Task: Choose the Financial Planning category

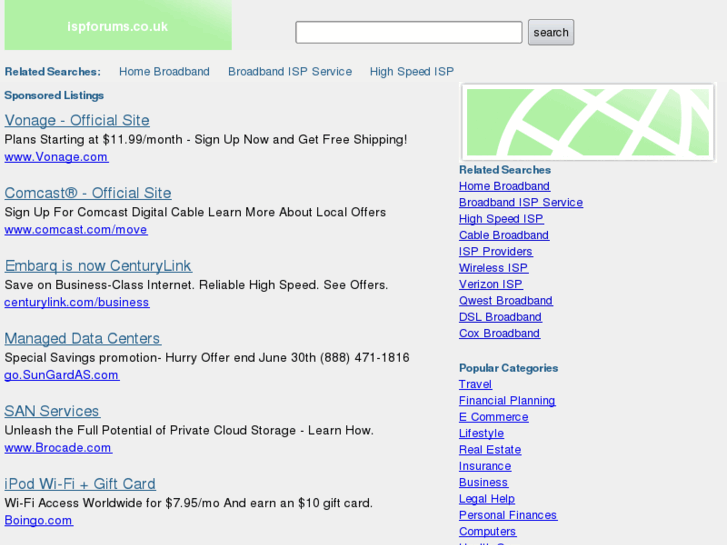Action: pos(507,401)
